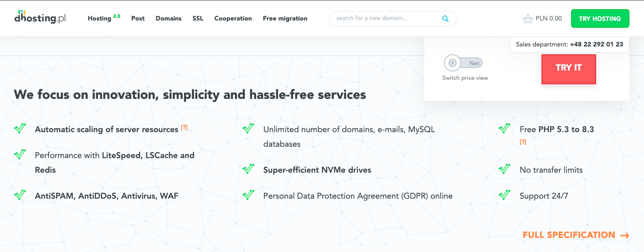Open the Cooperation menu
This screenshot has width=644, height=252.
233,19
